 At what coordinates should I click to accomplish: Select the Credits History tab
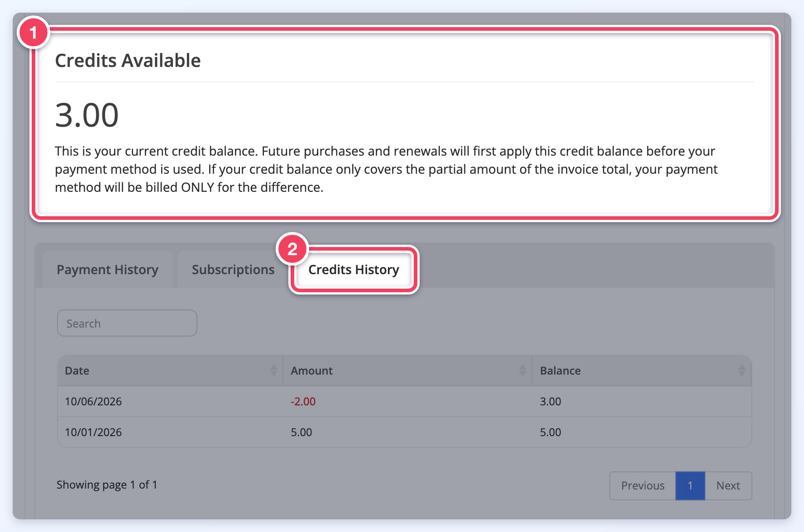pyautogui.click(x=354, y=270)
